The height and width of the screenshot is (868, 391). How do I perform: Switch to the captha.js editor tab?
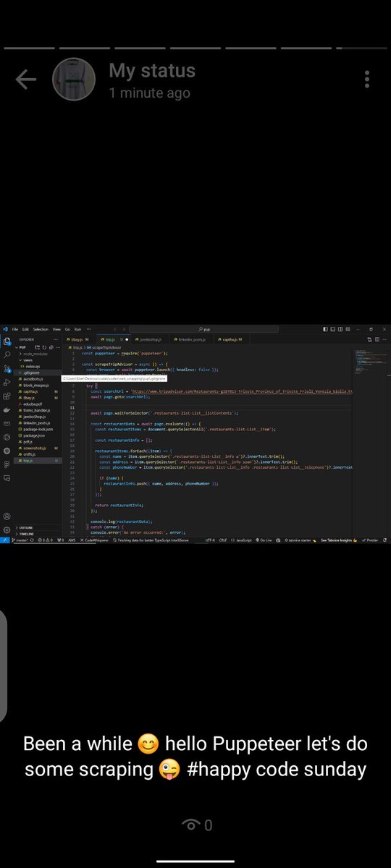click(x=232, y=339)
